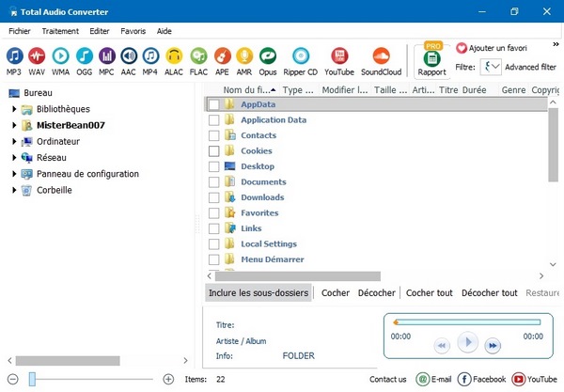Pick the MPC format icon
The height and width of the screenshot is (392, 564).
[107, 56]
